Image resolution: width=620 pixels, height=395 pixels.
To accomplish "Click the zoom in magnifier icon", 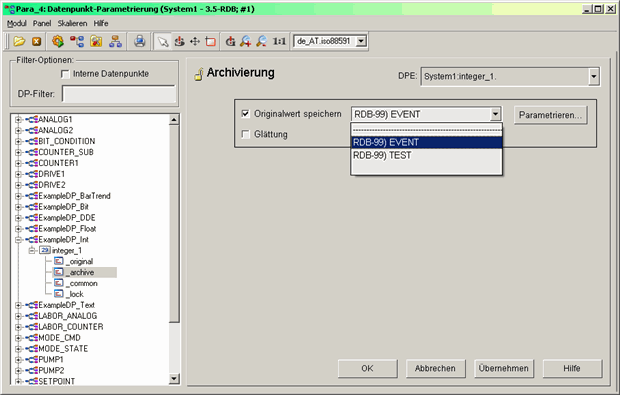I will pos(246,41).
